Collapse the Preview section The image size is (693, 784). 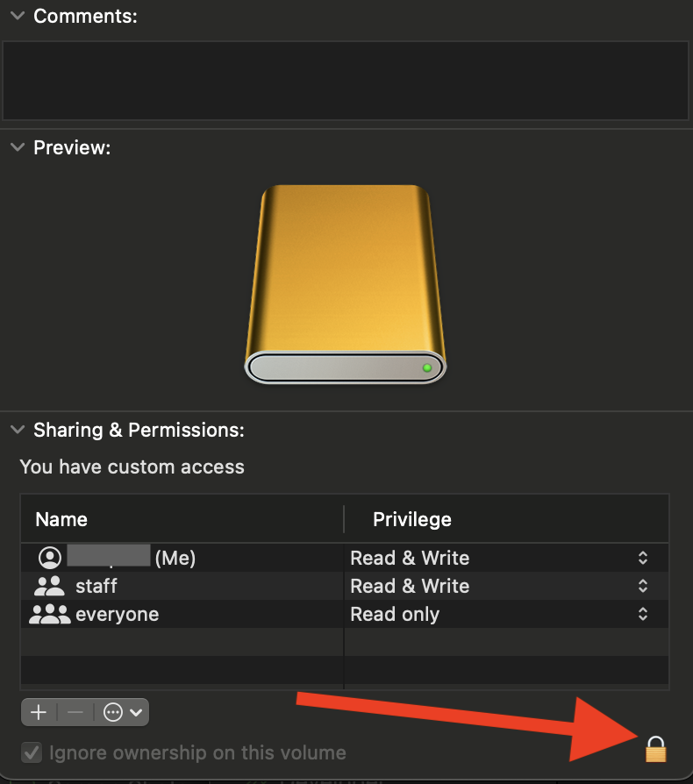17,147
